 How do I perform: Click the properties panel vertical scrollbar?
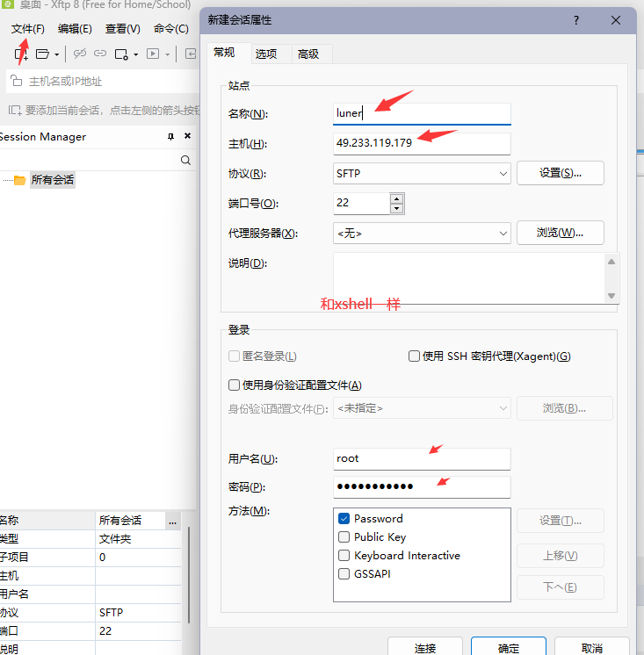pos(189,574)
